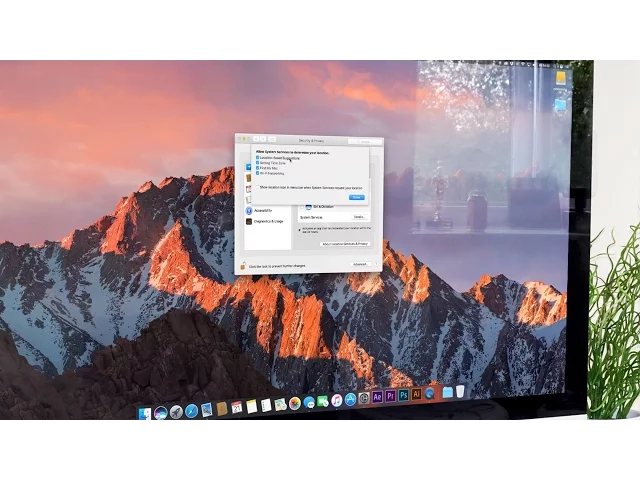Screen dimensions: 640x480
Task: Uncheck Wi-Fi Networking option
Action: coord(257,173)
